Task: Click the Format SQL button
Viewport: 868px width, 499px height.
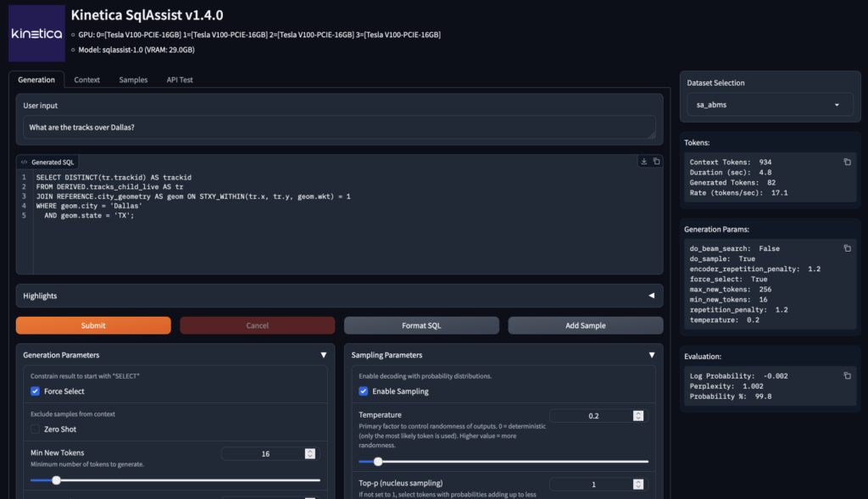Action: click(421, 325)
